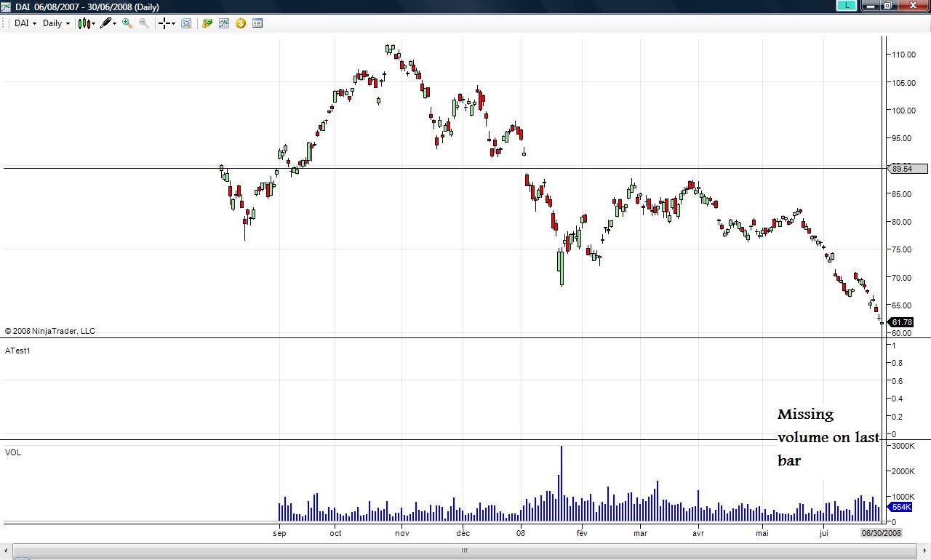Click the 06/30/2008 date marker
The width and height of the screenshot is (931, 560).
pyautogui.click(x=882, y=533)
